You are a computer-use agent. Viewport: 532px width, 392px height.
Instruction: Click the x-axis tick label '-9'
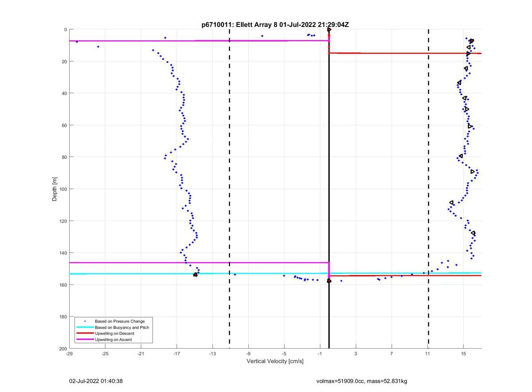248,353
